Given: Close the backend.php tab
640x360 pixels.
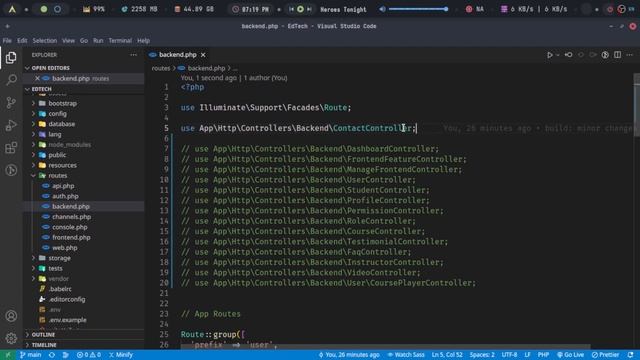Looking at the screenshot, I should point(203,55).
